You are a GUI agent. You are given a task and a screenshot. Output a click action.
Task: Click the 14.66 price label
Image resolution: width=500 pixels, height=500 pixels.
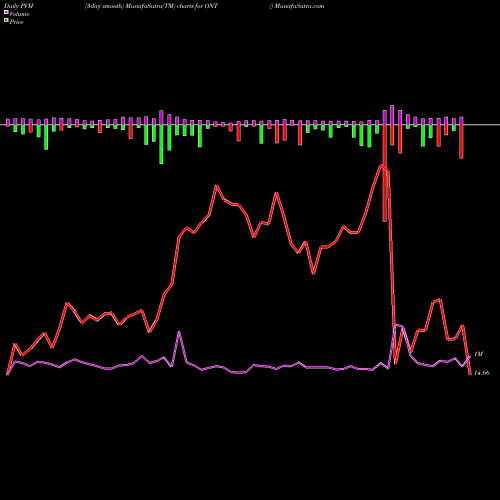[x=482, y=373]
